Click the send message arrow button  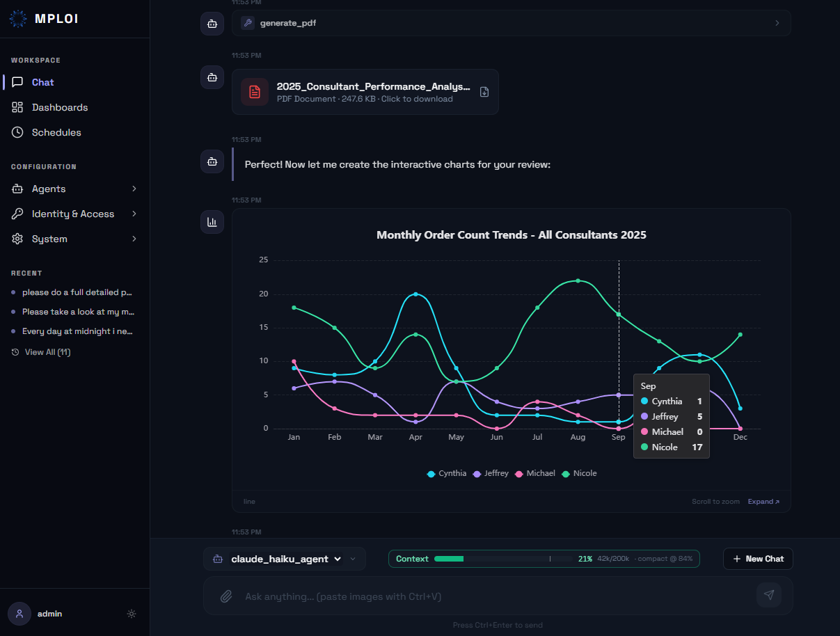click(769, 595)
